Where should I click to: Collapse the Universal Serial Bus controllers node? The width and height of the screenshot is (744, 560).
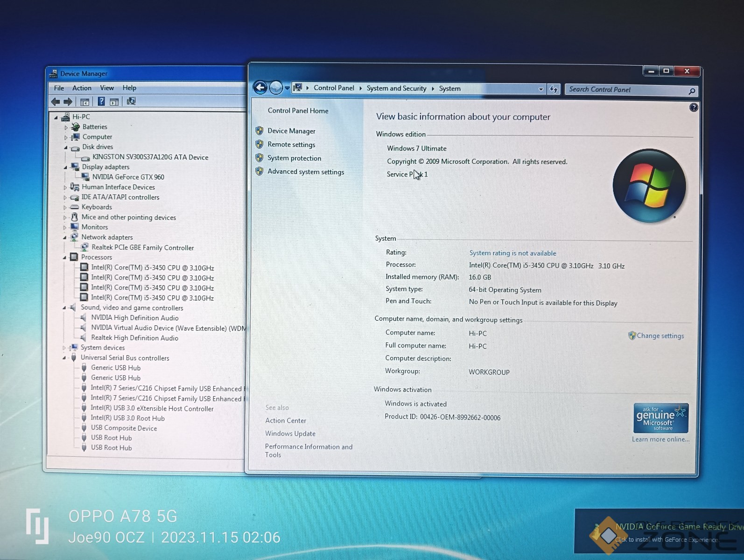[64, 358]
